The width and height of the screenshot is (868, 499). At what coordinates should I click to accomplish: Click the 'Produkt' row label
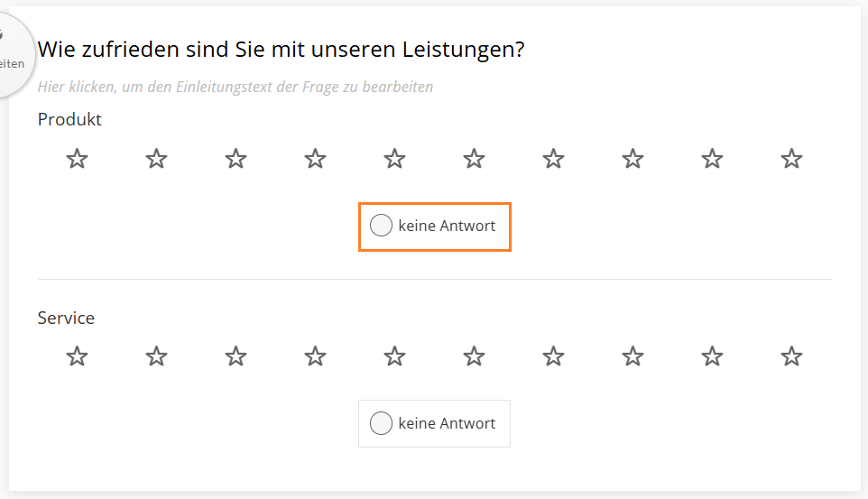pyautogui.click(x=69, y=119)
